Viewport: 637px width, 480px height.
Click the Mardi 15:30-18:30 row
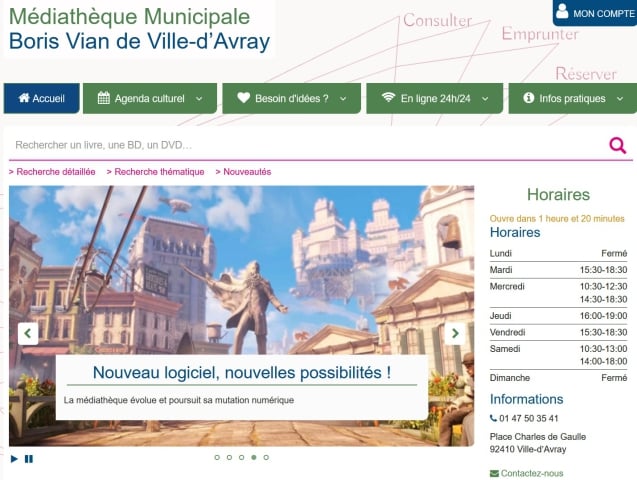point(558,270)
